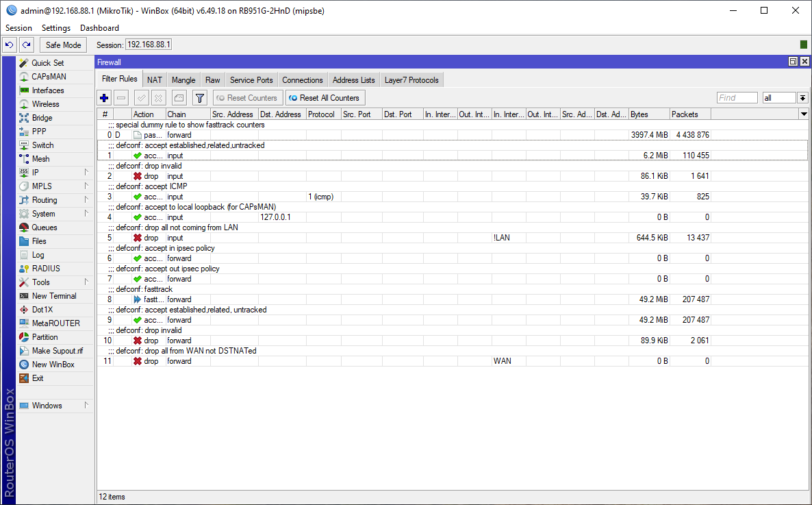812x505 pixels.
Task: Click the Reset All Counters button
Action: point(325,98)
